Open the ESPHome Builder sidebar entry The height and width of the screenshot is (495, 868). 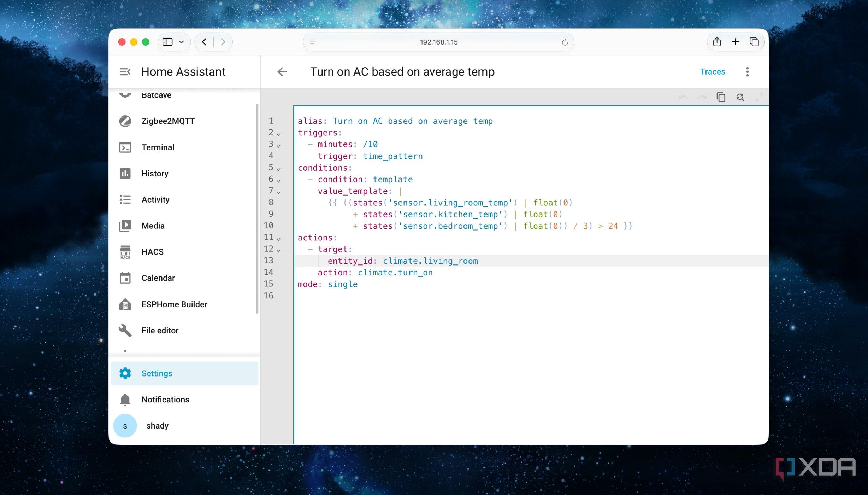pyautogui.click(x=184, y=304)
